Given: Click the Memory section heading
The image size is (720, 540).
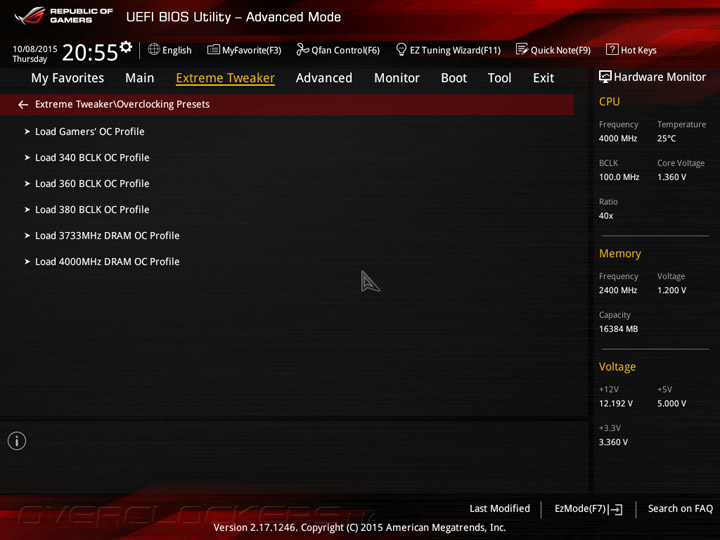Looking at the screenshot, I should pyautogui.click(x=620, y=253).
